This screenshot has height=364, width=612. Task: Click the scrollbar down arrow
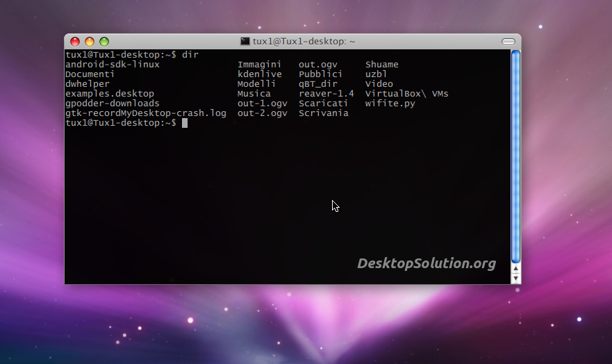(x=515, y=278)
